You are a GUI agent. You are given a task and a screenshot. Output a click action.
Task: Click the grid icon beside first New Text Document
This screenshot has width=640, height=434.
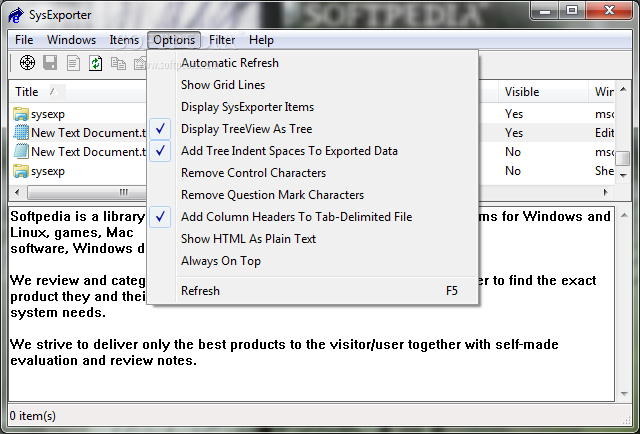click(x=21, y=133)
